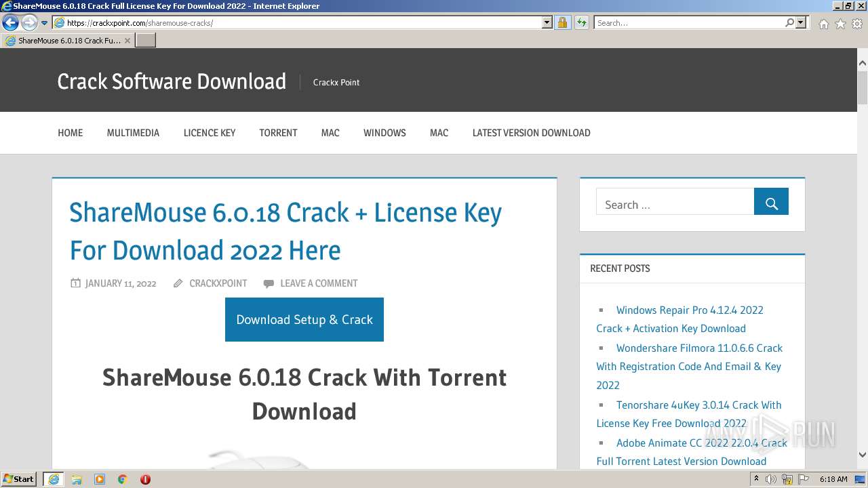868x488 pixels.
Task: Click the first MAC menu item after TORRENT
Action: point(330,133)
